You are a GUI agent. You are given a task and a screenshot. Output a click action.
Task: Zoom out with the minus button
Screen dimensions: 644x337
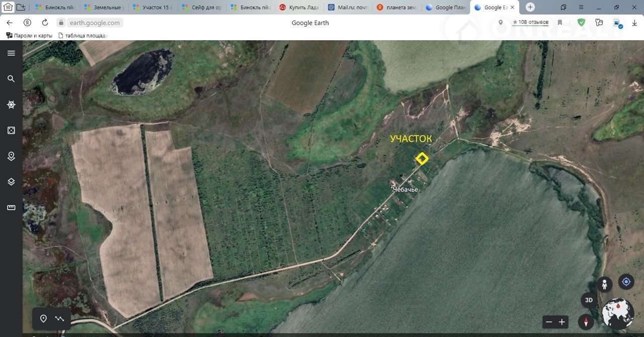click(549, 322)
